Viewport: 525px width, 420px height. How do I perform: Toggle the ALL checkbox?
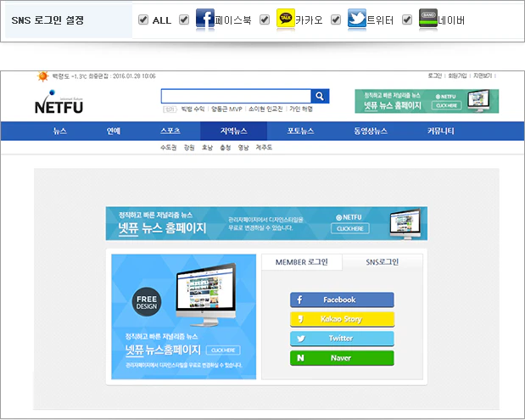[x=143, y=20]
